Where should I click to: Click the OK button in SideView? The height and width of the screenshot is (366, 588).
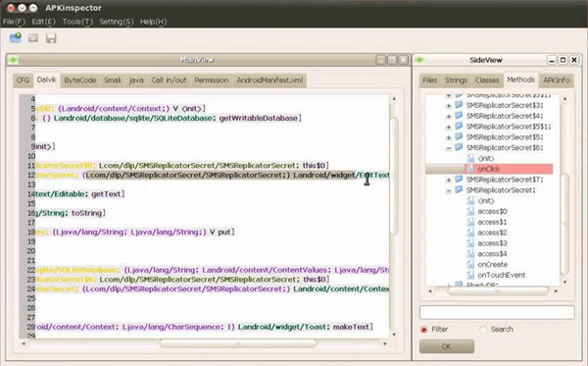(x=446, y=346)
